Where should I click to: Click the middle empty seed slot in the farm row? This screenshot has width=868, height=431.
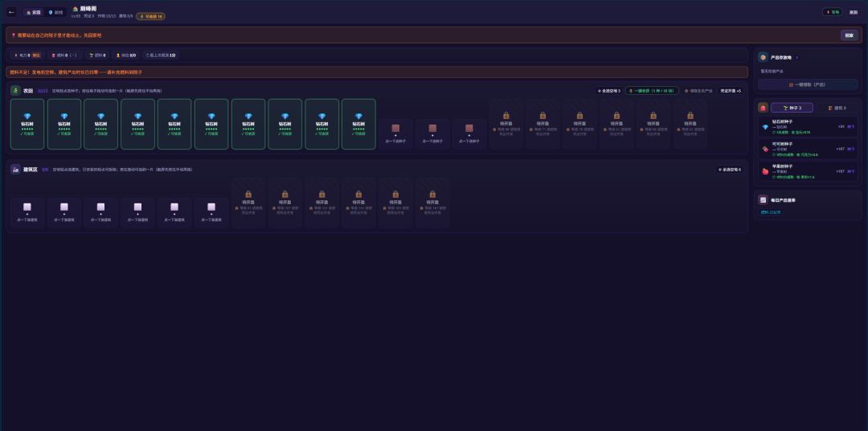pyautogui.click(x=432, y=134)
